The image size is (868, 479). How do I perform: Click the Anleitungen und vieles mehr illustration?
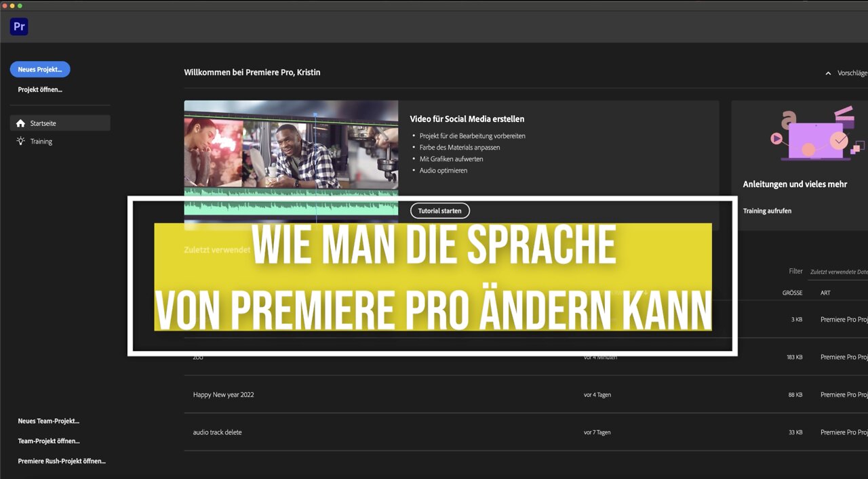click(x=817, y=134)
